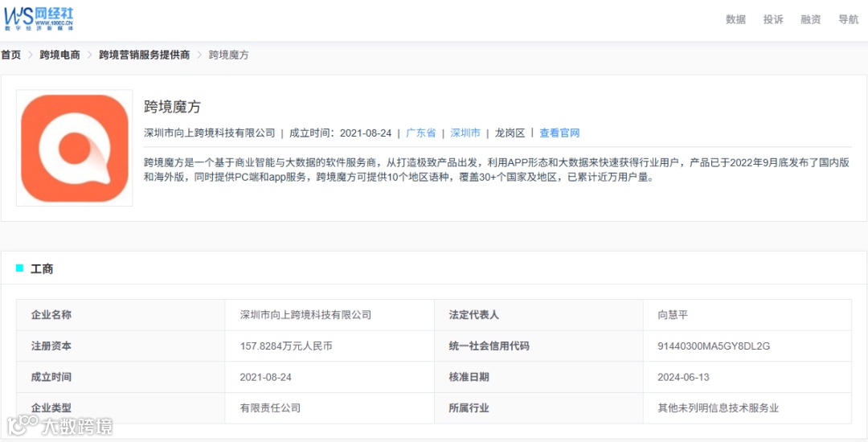The height and width of the screenshot is (442, 868).
Task: Select legal representative 向慧平
Action: [673, 315]
